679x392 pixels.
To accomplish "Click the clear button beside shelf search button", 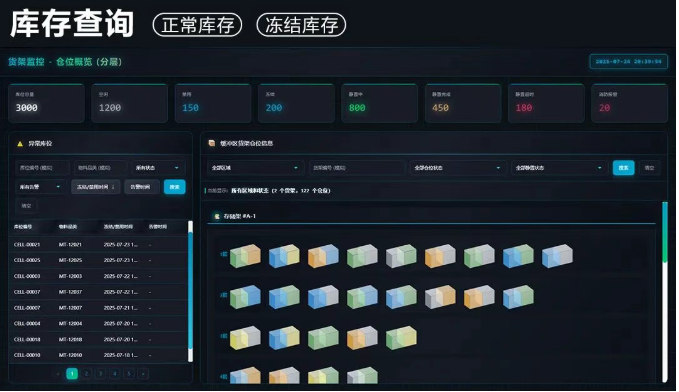I will (649, 168).
